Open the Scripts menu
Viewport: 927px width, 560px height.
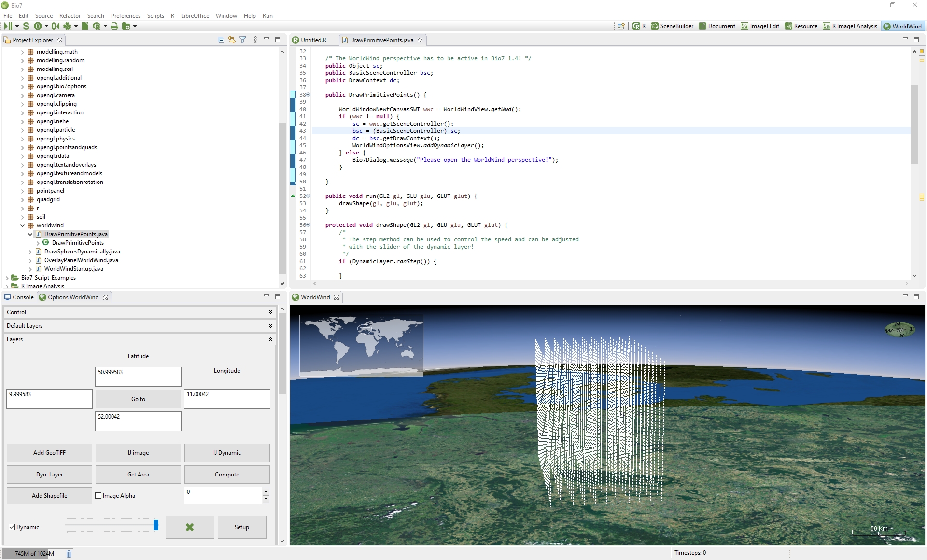155,16
